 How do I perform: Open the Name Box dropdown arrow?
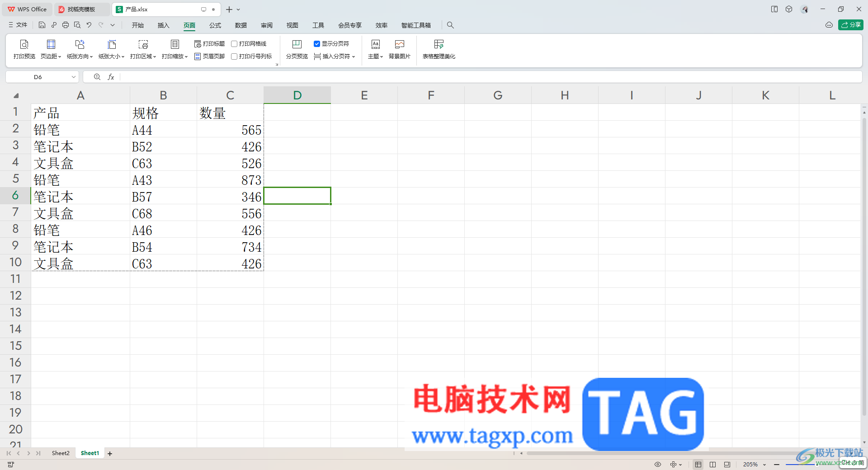click(x=73, y=77)
